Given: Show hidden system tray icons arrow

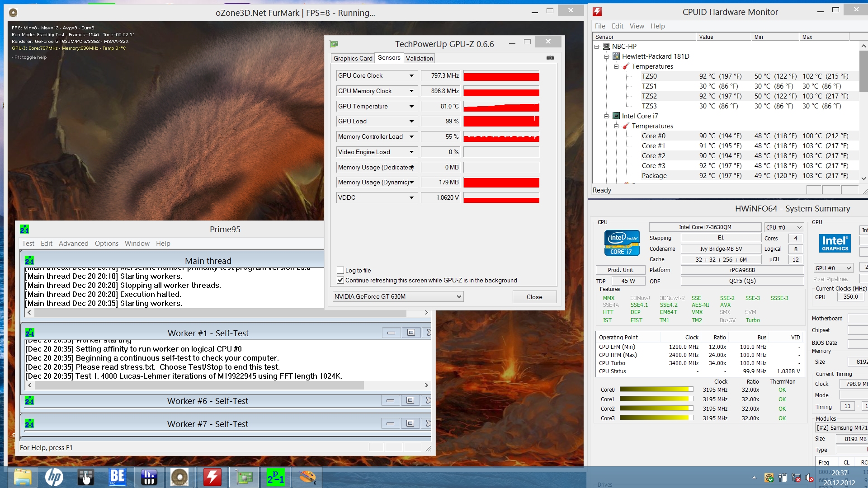Looking at the screenshot, I should [754, 478].
